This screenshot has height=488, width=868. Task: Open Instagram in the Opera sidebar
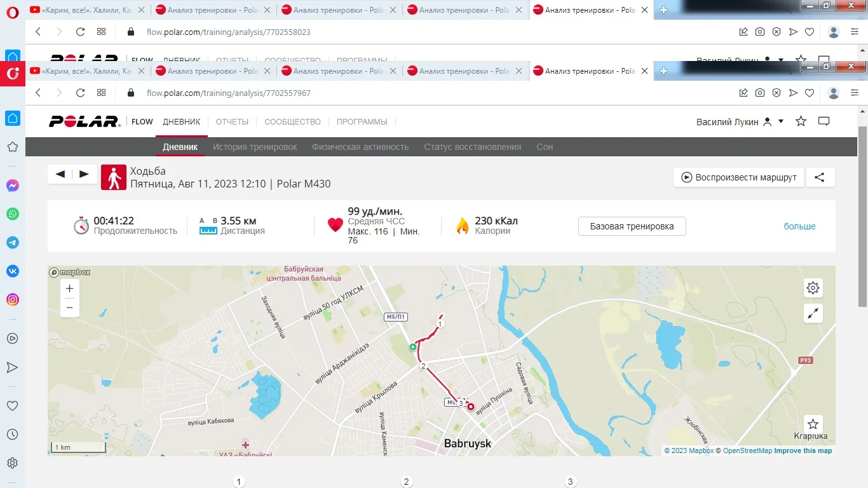(x=13, y=300)
